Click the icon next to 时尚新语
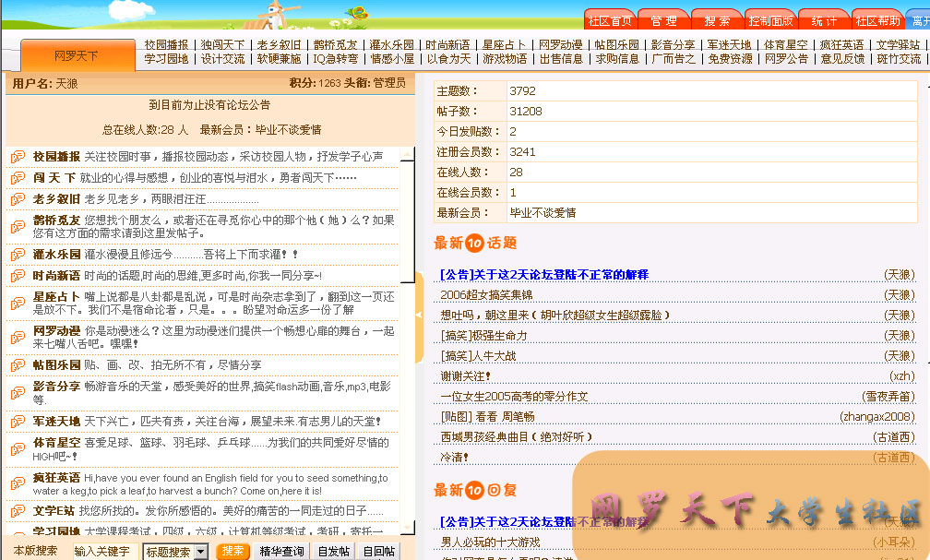The image size is (930, 560). click(x=18, y=276)
